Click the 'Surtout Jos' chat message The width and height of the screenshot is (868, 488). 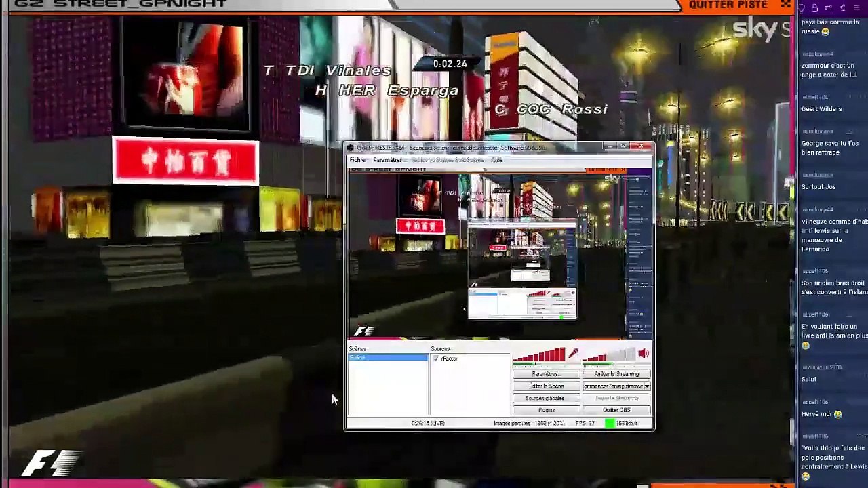click(818, 187)
